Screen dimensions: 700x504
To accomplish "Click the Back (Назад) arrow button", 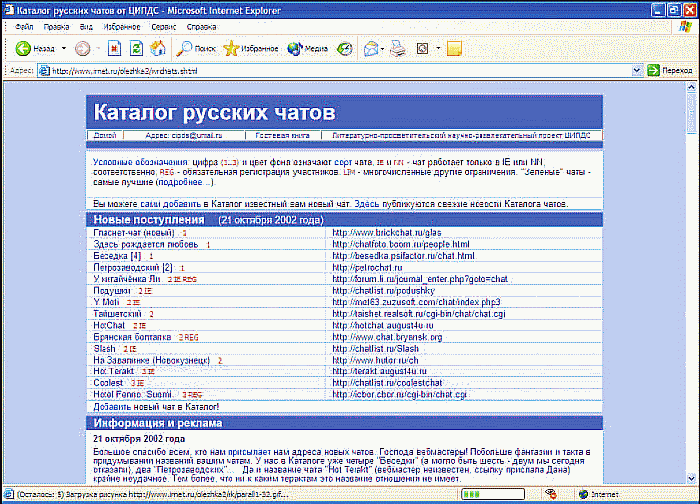I will click(22, 48).
